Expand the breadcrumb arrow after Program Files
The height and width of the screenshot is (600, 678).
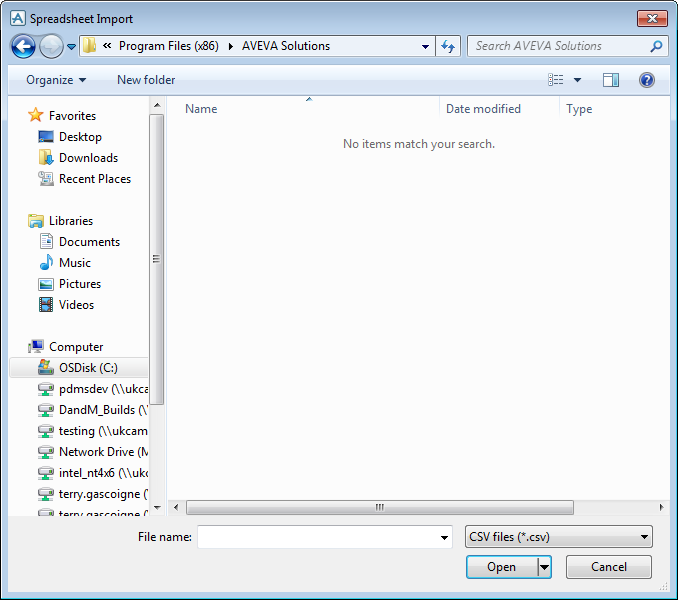pos(230,46)
